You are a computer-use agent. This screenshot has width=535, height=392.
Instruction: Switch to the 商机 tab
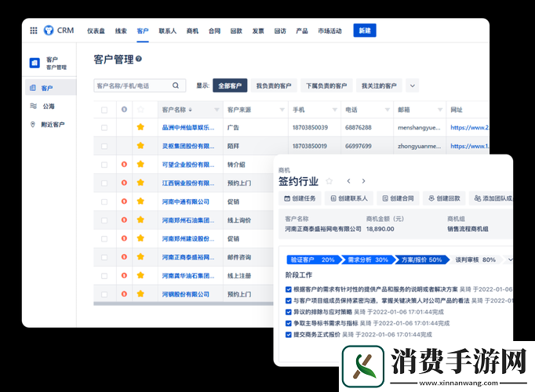coord(192,31)
